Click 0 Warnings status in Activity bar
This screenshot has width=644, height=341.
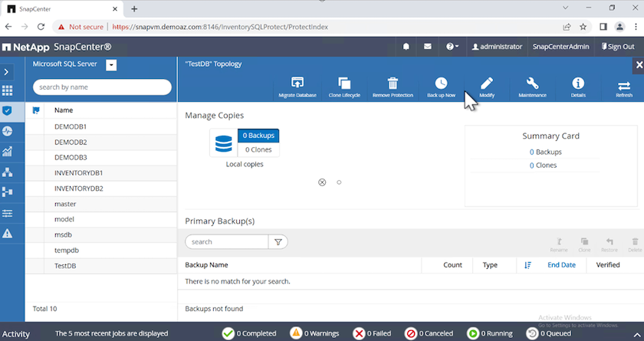pos(314,333)
